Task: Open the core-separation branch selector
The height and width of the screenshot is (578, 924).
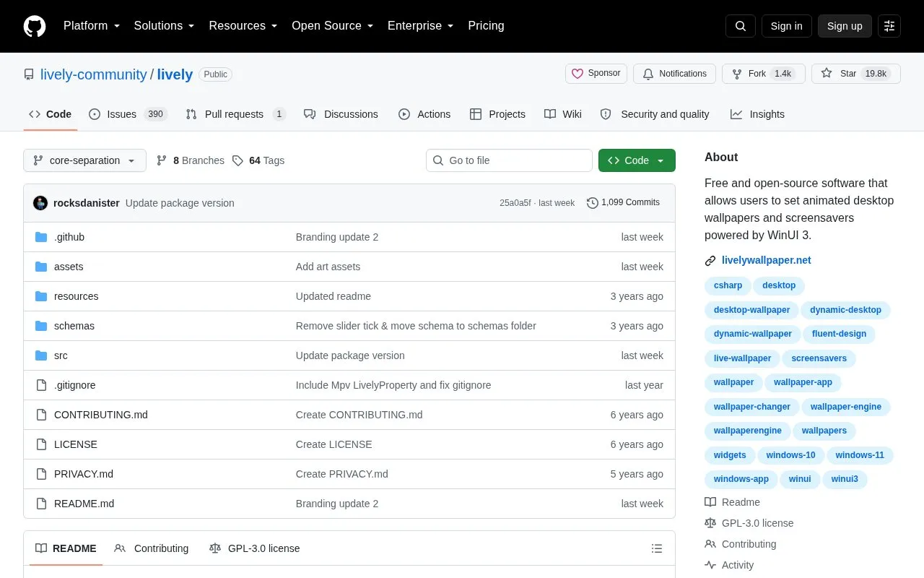Action: tap(84, 160)
